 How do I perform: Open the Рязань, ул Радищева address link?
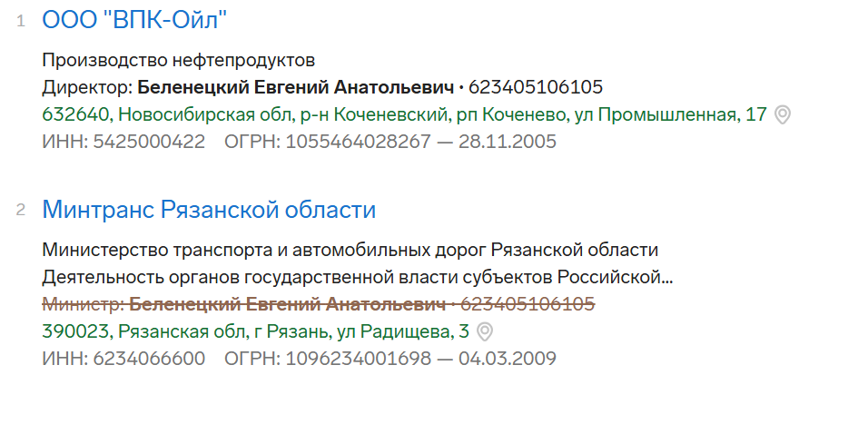tap(255, 331)
